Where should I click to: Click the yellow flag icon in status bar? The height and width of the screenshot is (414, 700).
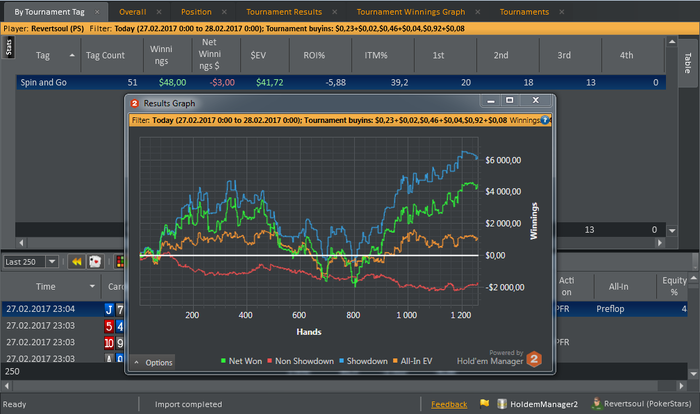(484, 403)
